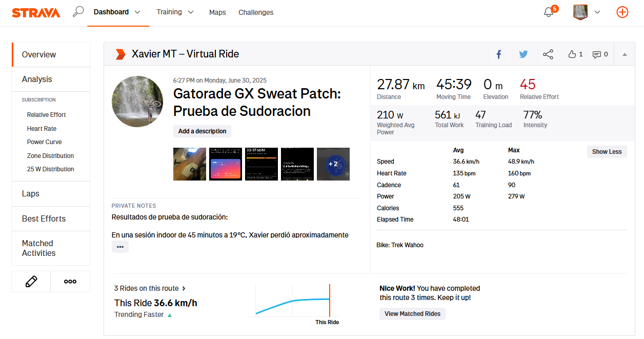The image size is (644, 339).
Task: Open Relative Effort subscription item
Action: point(47,115)
